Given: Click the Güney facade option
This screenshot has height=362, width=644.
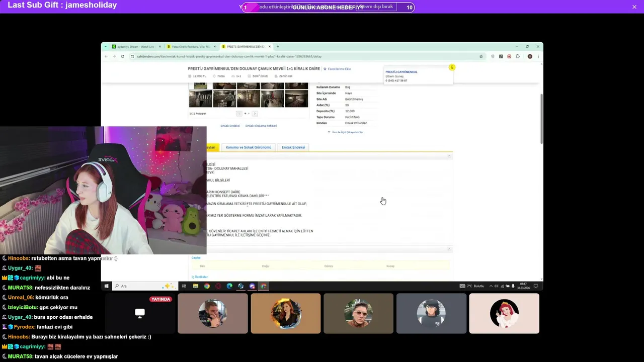Looking at the screenshot, I should click(329, 266).
